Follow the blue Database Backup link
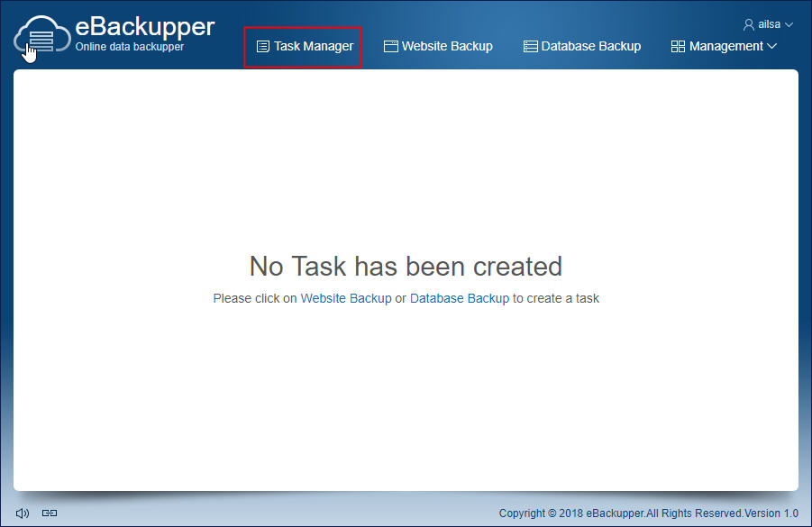 click(460, 299)
